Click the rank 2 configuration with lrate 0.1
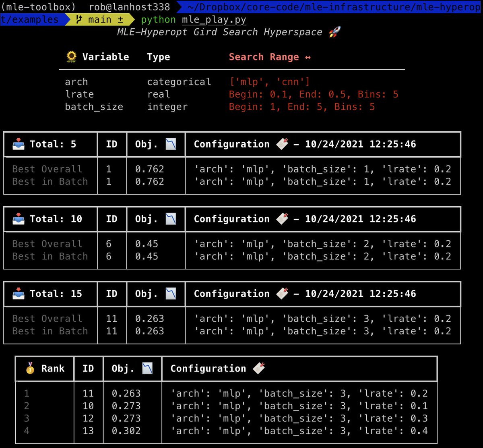 [x=299, y=406]
